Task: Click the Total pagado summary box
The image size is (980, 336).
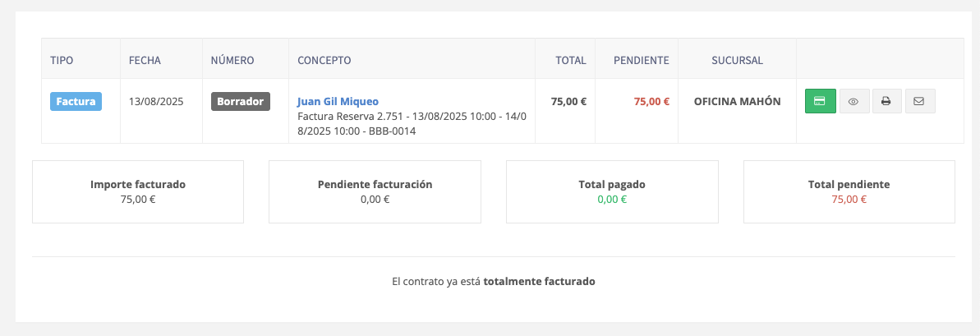Action: click(x=612, y=191)
